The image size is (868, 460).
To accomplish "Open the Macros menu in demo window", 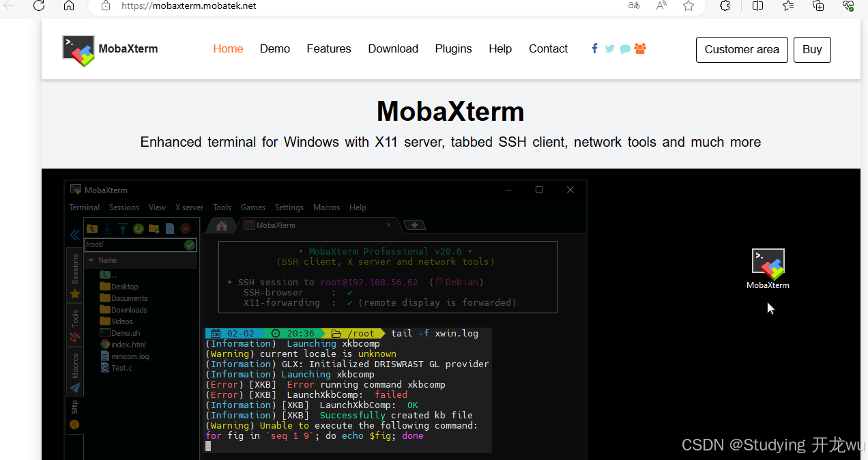I will click(326, 207).
